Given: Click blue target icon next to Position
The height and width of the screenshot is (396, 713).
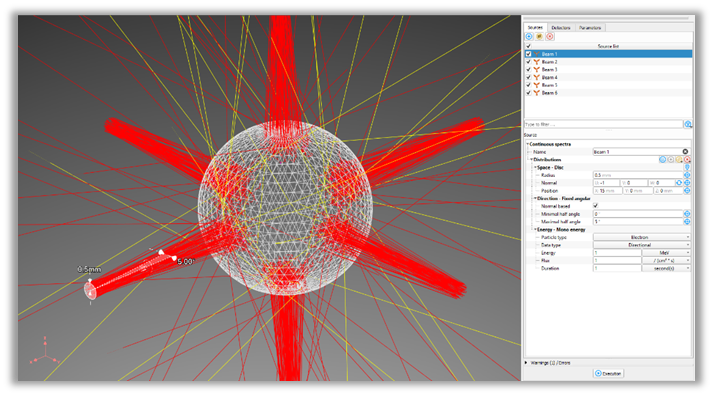Looking at the screenshot, I should point(687,191).
